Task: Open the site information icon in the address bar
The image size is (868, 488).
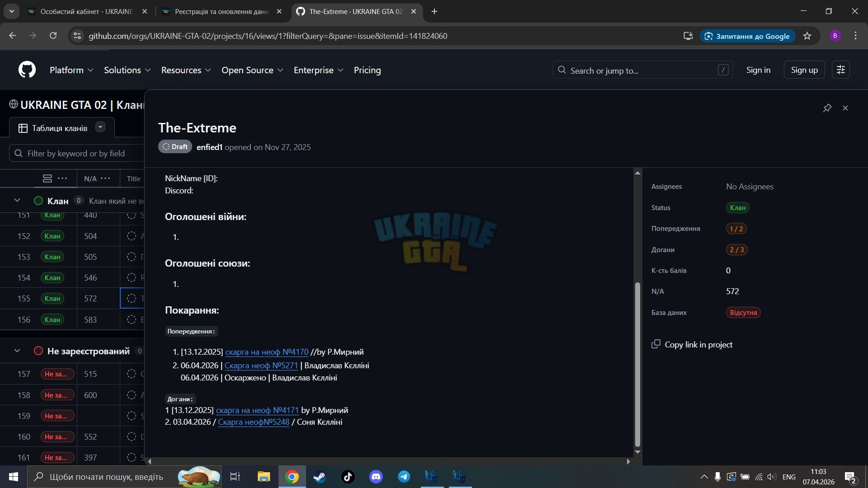Action: pyautogui.click(x=77, y=36)
